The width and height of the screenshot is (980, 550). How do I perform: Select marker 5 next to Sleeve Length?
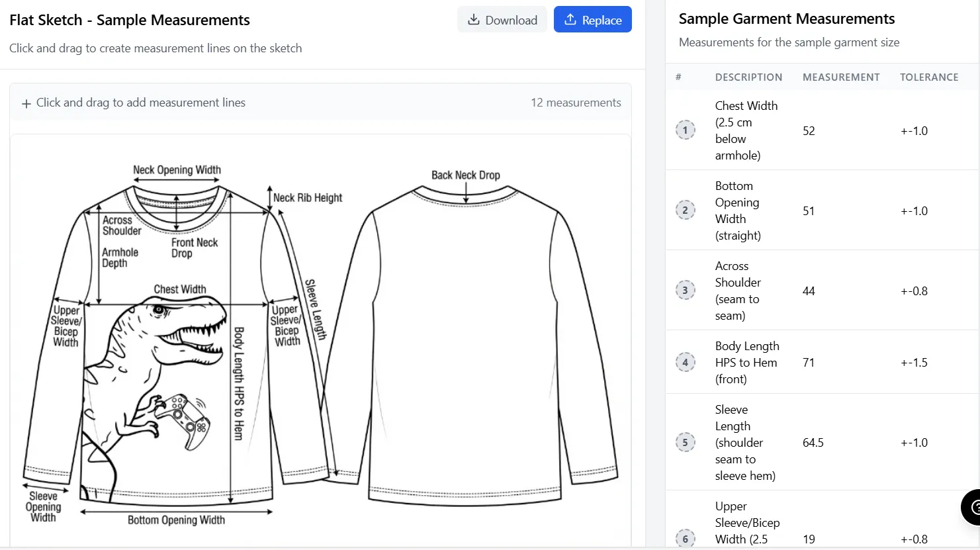click(686, 442)
